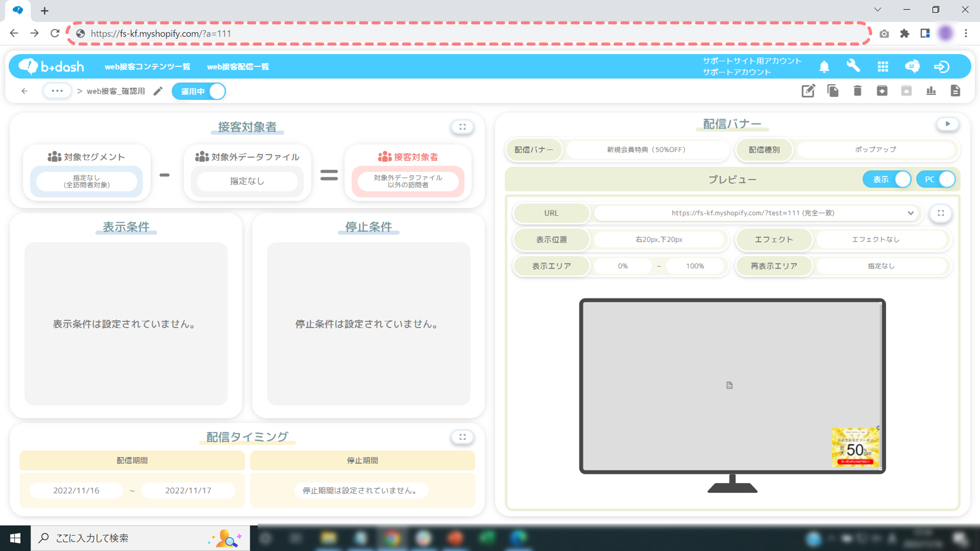Viewport: 980px width, 551px height.
Task: Open the notifications bell icon
Action: click(x=824, y=66)
